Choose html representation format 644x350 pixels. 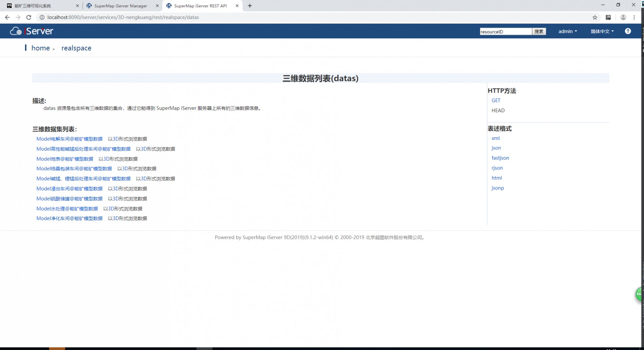point(497,178)
